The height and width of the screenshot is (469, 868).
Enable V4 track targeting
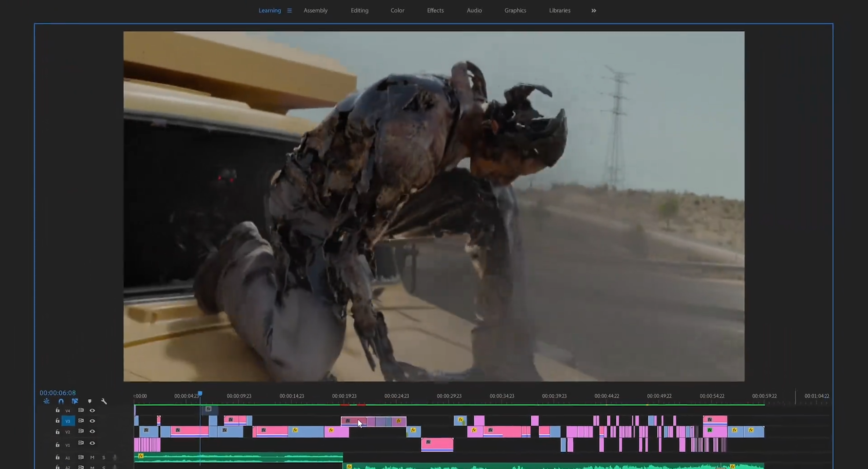[x=68, y=411]
